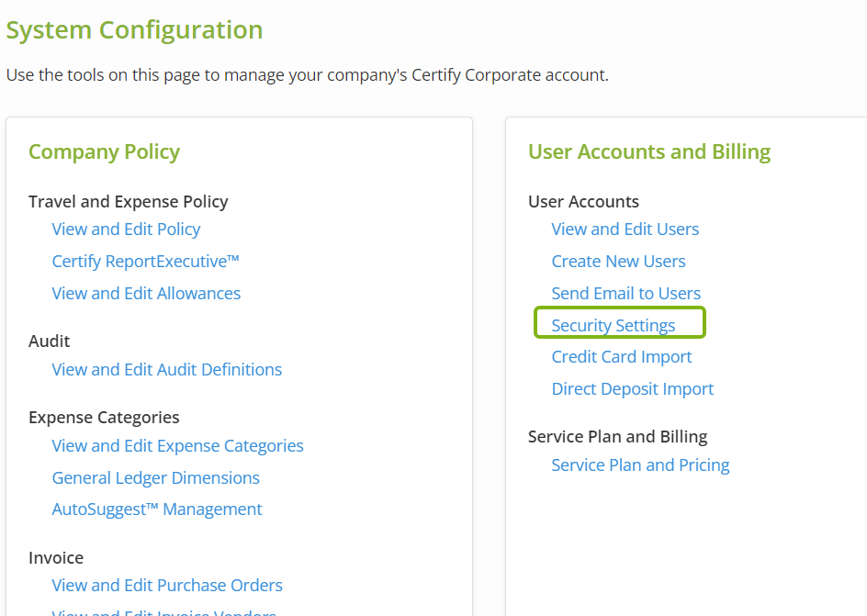Open AutoSuggest™ Management

157,510
